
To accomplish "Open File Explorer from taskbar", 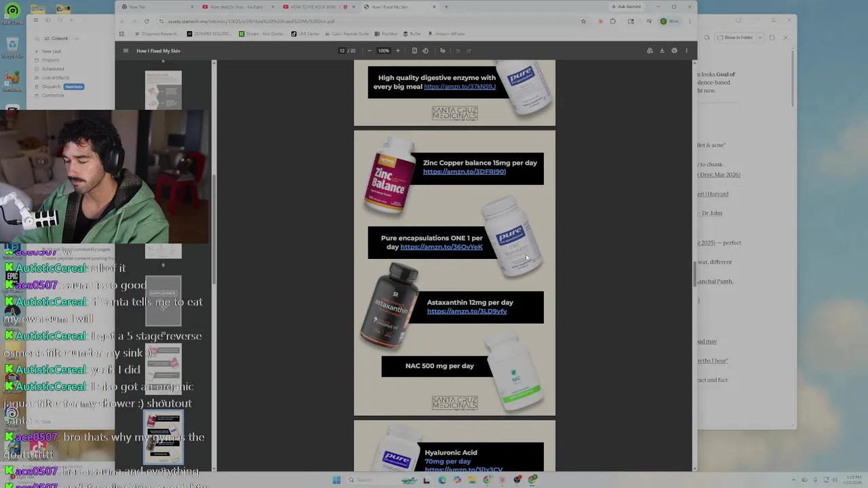I will [x=472, y=480].
